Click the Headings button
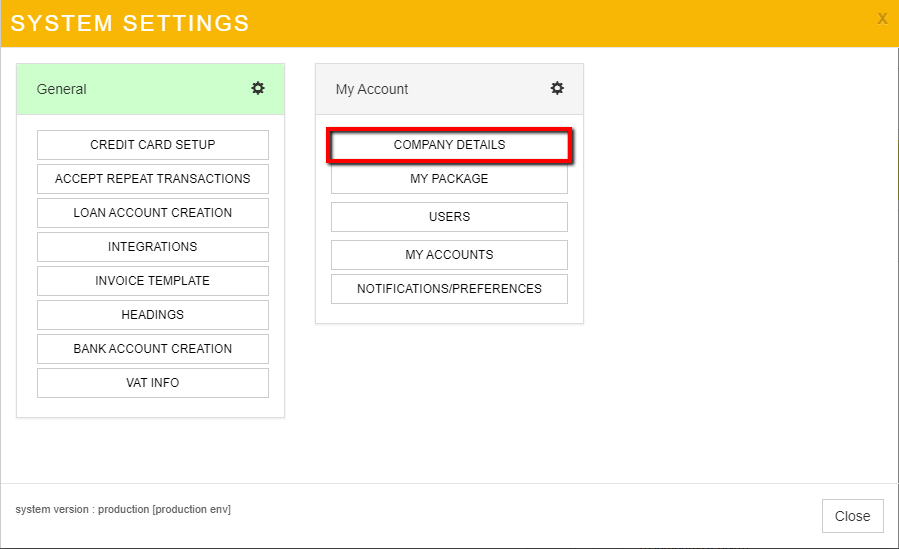 (x=153, y=315)
